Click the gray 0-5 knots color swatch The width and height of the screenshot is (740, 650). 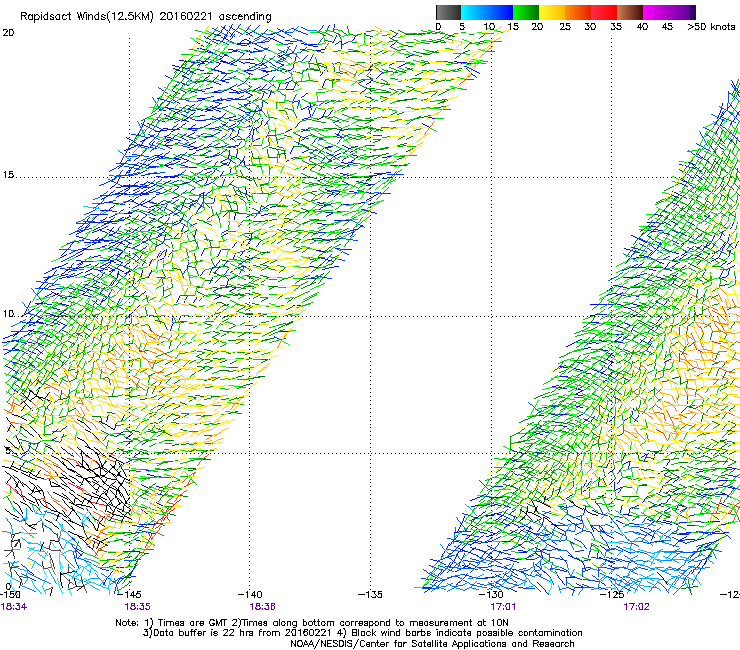click(x=448, y=12)
